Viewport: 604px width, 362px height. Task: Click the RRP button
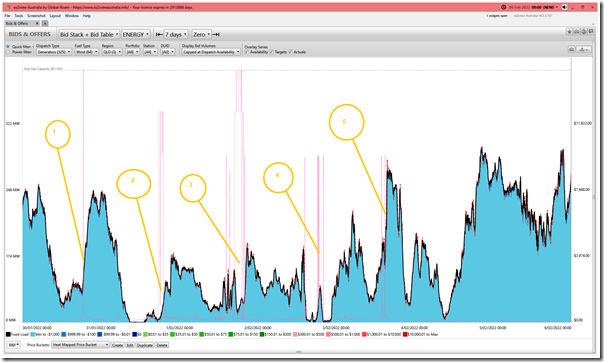pos(13,345)
